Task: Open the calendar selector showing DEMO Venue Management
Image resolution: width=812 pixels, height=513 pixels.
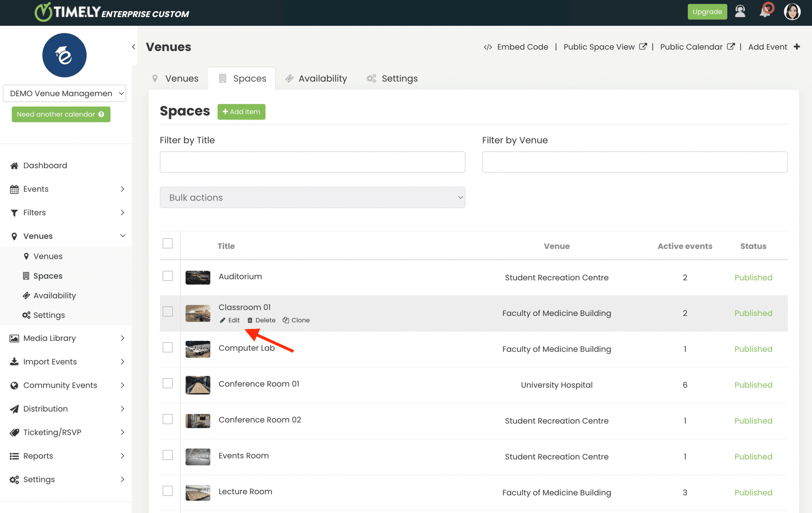Action: pyautogui.click(x=64, y=93)
